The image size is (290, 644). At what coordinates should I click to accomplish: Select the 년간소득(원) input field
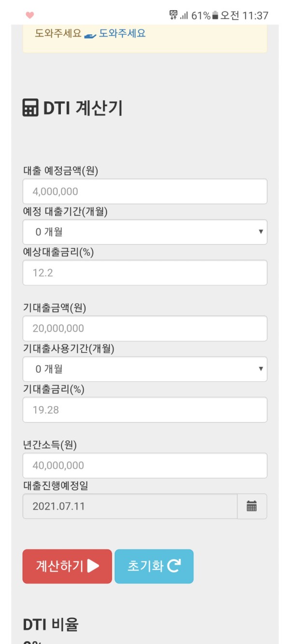[145, 466]
